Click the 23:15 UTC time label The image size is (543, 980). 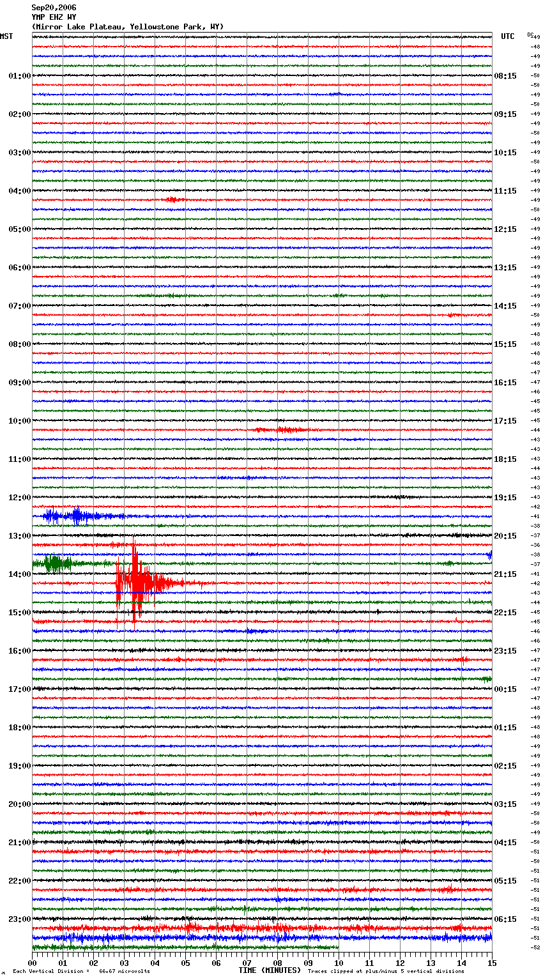505,651
